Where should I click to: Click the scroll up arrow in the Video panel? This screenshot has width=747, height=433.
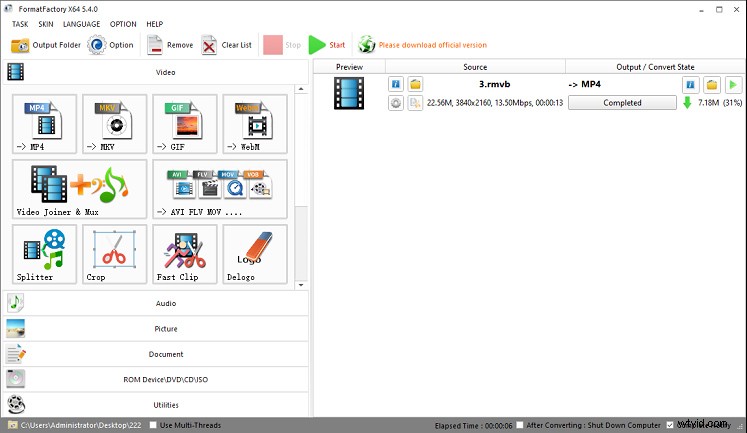pyautogui.click(x=301, y=89)
